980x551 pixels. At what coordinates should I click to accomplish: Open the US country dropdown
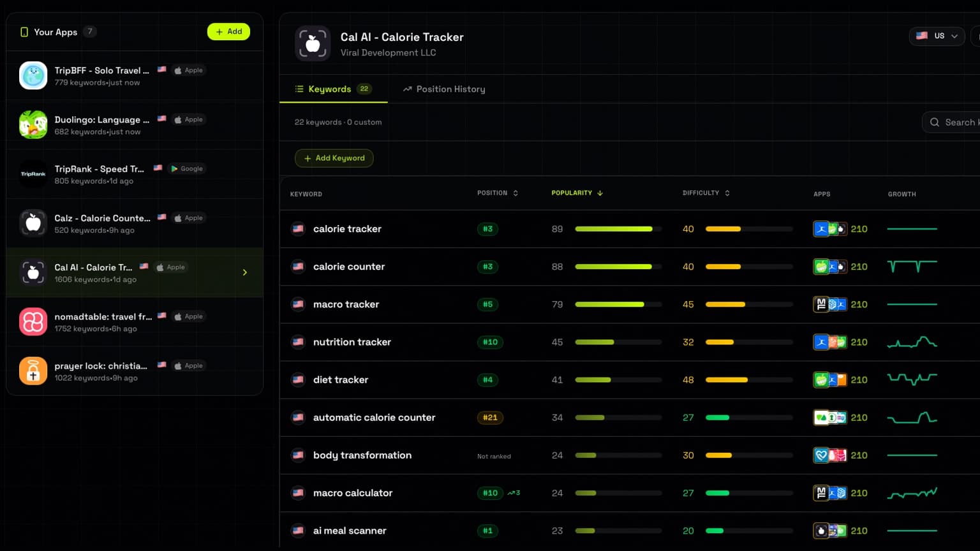coord(937,36)
